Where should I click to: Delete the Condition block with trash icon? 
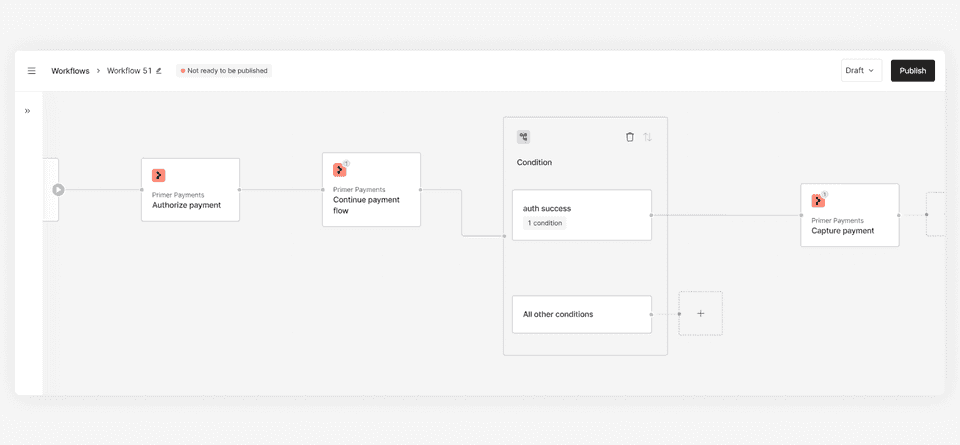629,137
